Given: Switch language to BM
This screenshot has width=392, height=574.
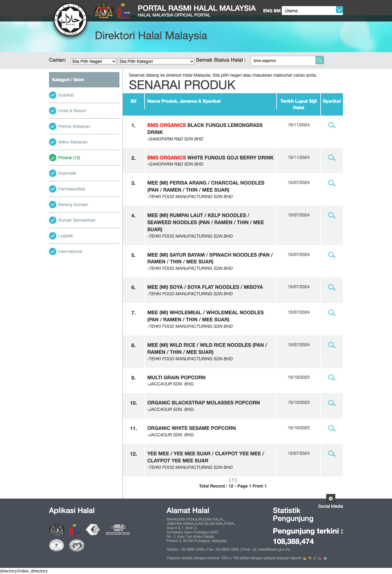Looking at the screenshot, I should (277, 11).
